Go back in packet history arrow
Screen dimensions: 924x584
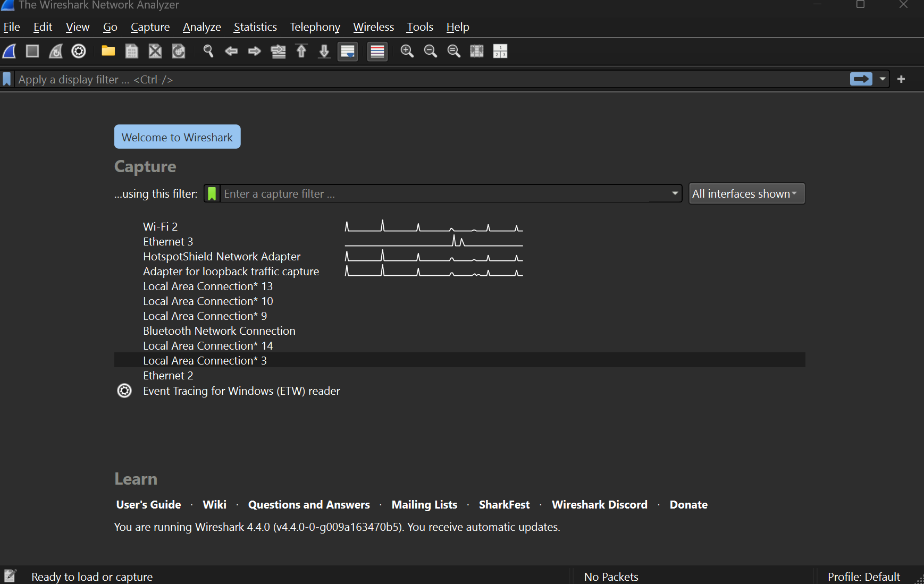[231, 51]
